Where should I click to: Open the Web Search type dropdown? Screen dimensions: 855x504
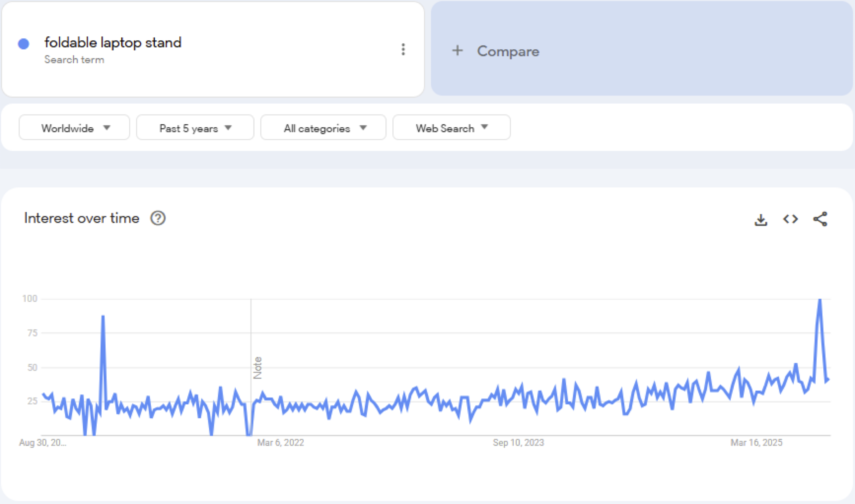pos(451,128)
